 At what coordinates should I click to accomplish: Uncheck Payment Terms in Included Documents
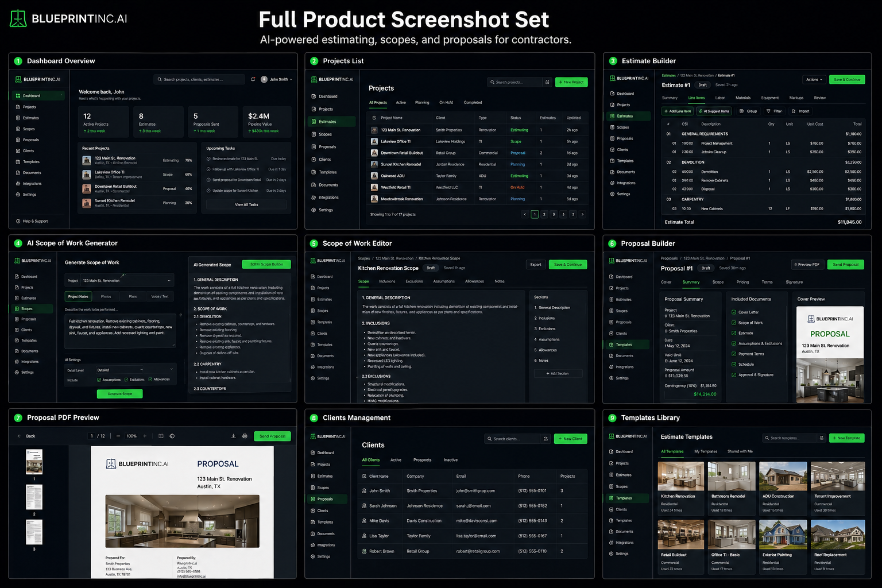(x=734, y=354)
